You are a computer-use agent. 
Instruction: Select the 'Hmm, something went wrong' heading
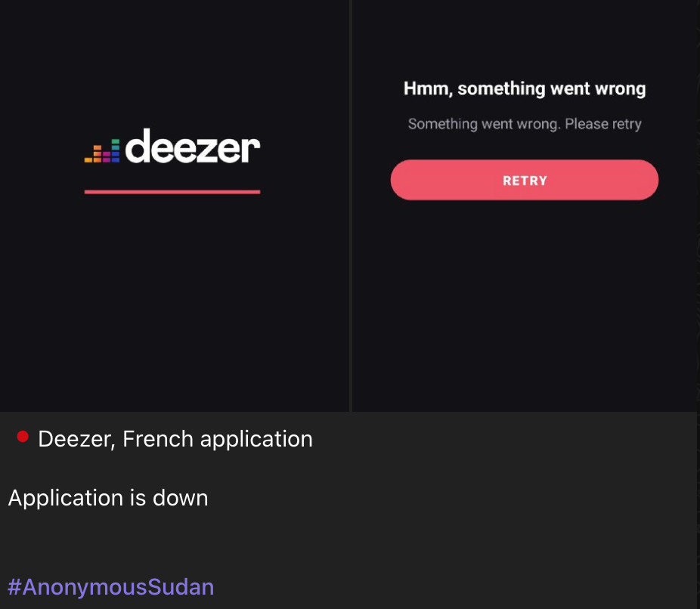pos(525,89)
